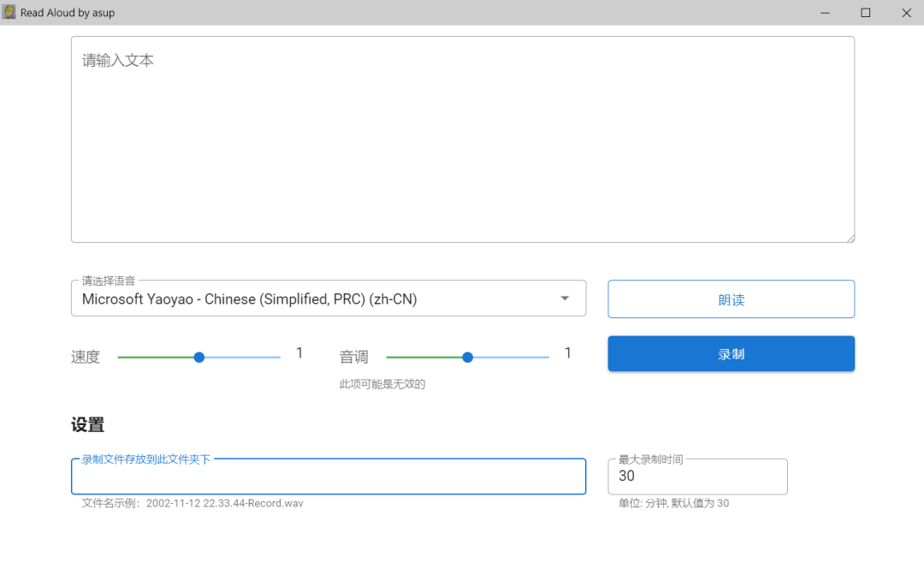Click the text area resize grip corner
The width and height of the screenshot is (924, 574).
[x=850, y=238]
